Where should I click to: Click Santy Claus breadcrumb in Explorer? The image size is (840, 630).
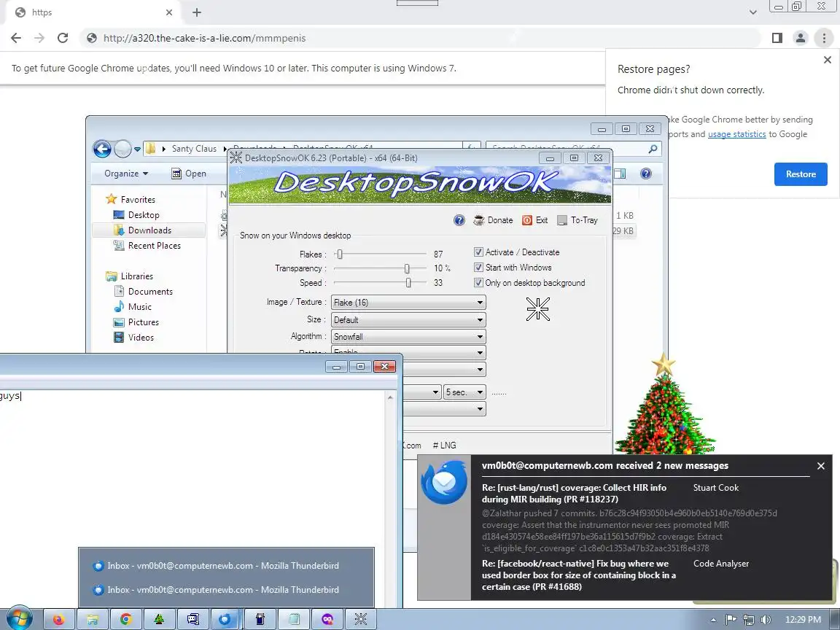[194, 149]
